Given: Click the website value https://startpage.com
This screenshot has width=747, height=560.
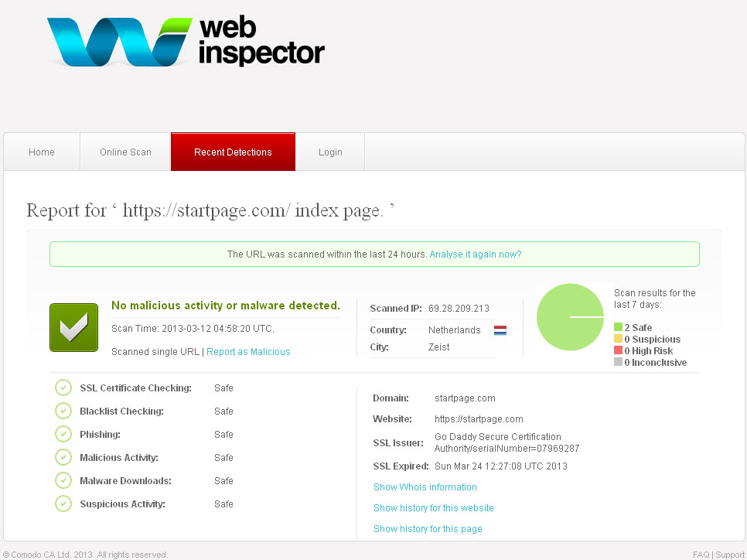Looking at the screenshot, I should pos(479,419).
